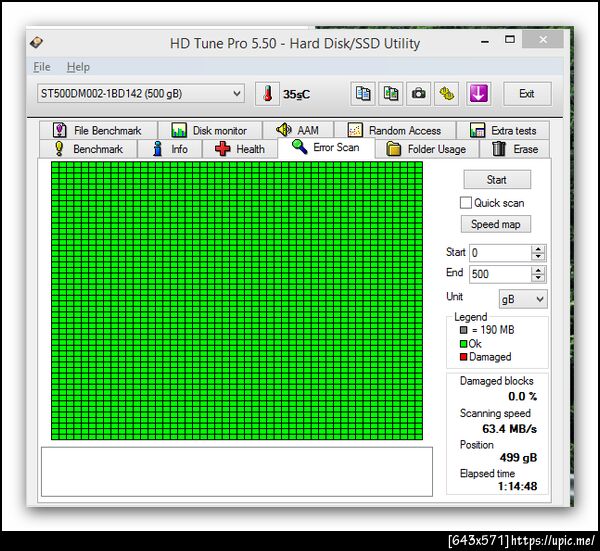The image size is (600, 551).
Task: Click the copy screenshot to clipboard icon
Action: 391,94
